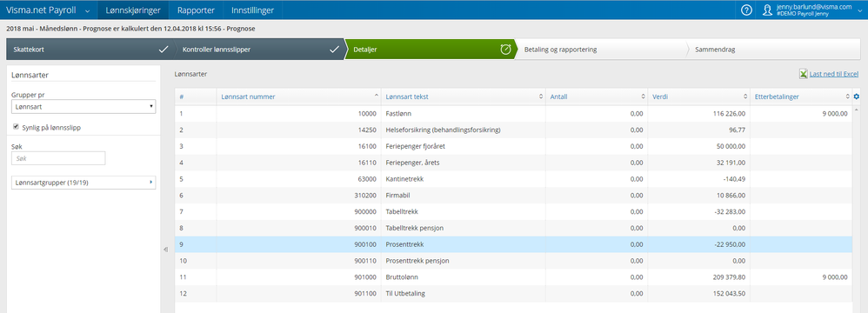Screen dimensions: 868x313
Task: Sort by Lønnsart nummer column
Action: (x=297, y=97)
